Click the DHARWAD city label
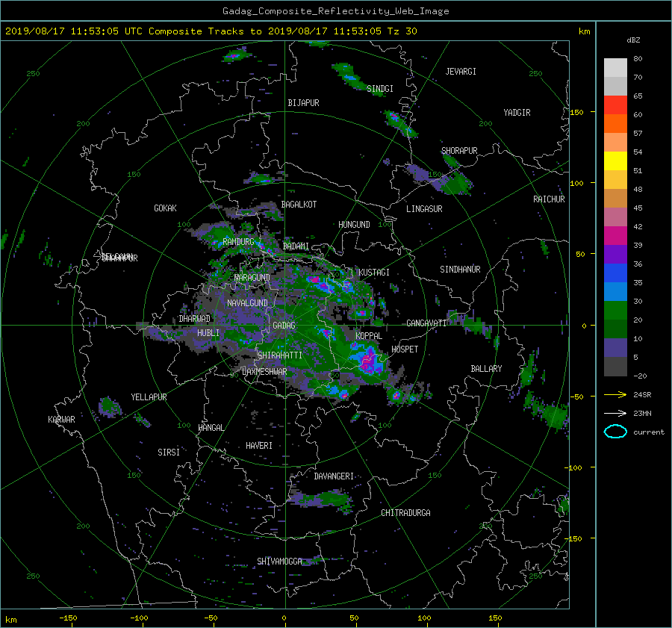The image size is (672, 628). click(x=195, y=319)
